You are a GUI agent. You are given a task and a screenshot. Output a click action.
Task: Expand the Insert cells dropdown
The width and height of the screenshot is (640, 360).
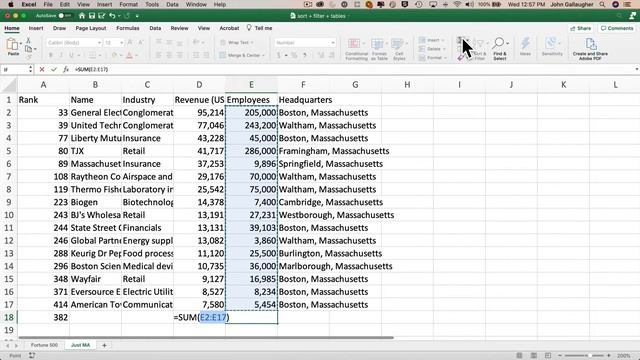(443, 40)
